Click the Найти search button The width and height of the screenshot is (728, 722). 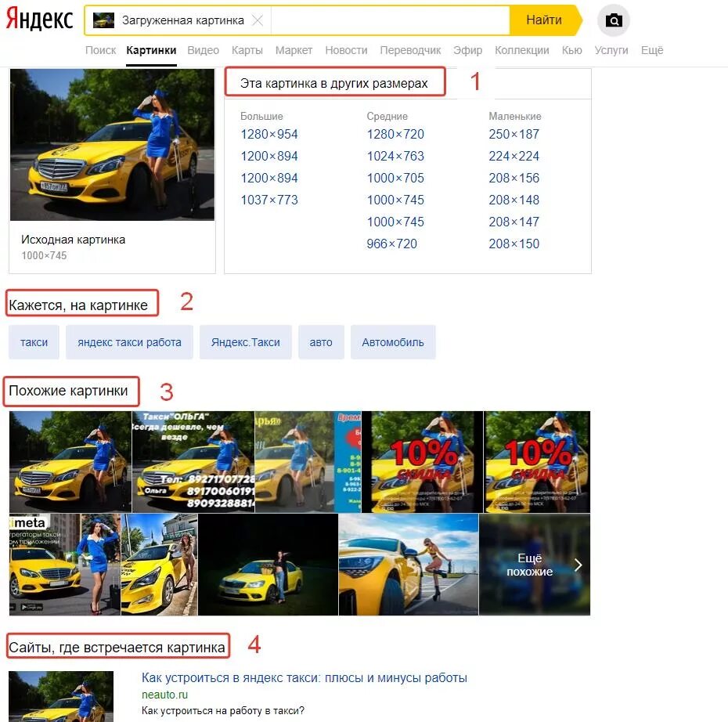tap(544, 20)
